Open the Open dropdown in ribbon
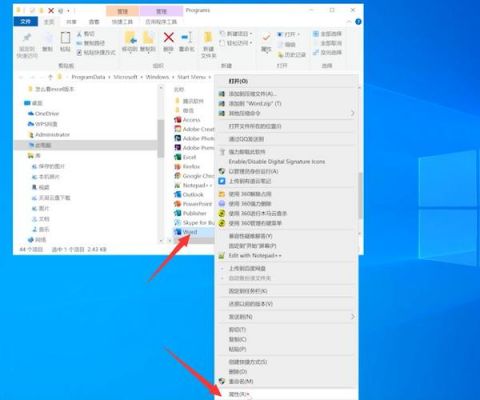The image size is (480, 400). pyautogui.click(x=288, y=34)
